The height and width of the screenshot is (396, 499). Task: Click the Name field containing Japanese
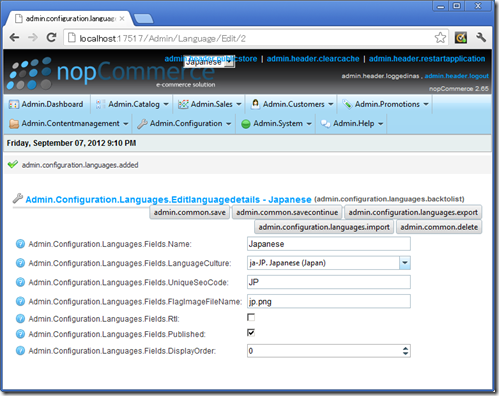pos(329,244)
